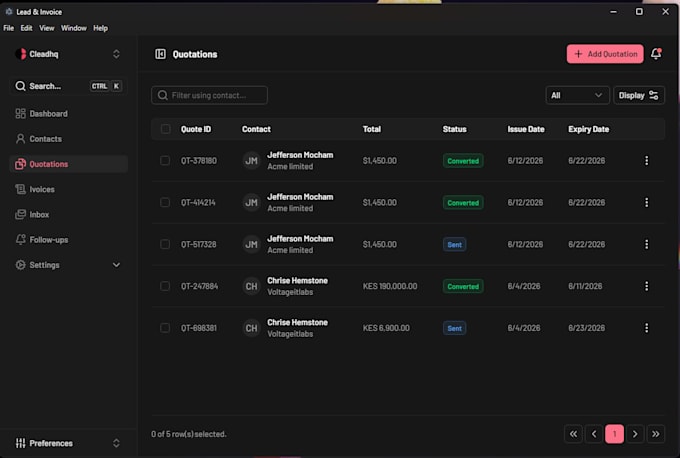Check the box for quote QT-517328

(x=165, y=244)
